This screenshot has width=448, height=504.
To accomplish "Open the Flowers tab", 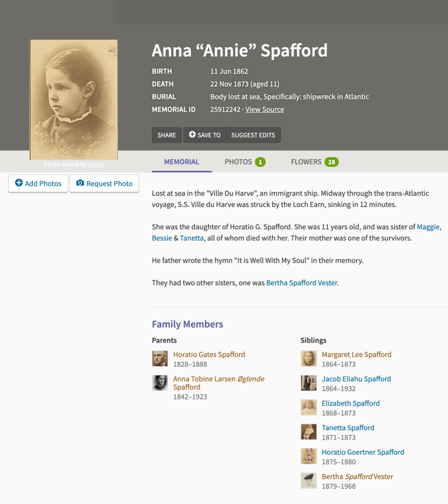I will [x=314, y=162].
